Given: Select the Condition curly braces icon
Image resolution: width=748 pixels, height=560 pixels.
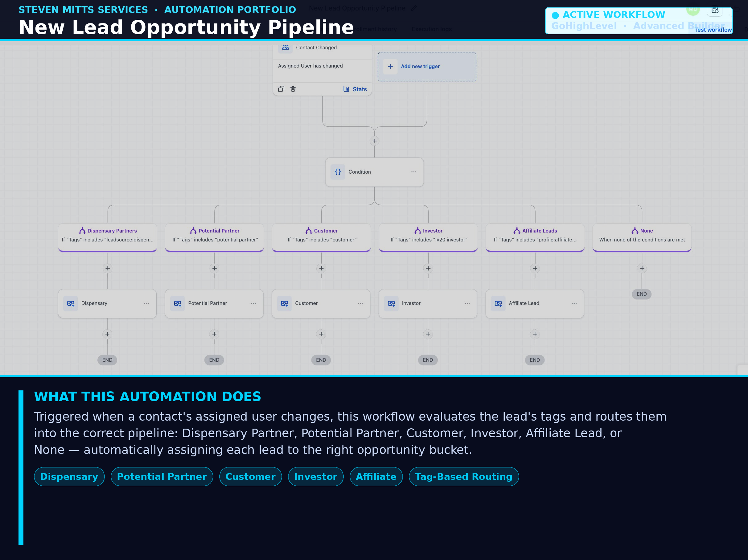Looking at the screenshot, I should click(x=338, y=172).
